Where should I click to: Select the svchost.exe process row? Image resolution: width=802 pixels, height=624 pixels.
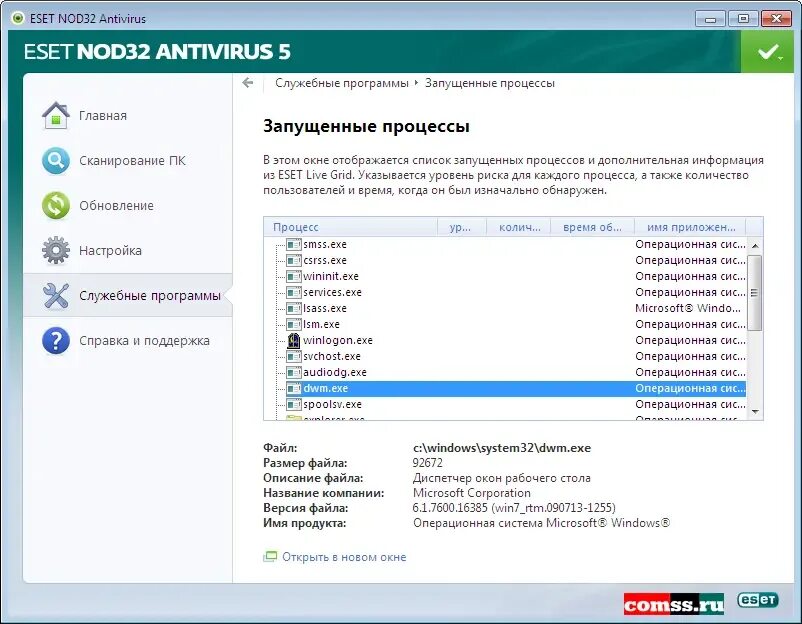[x=505, y=356]
